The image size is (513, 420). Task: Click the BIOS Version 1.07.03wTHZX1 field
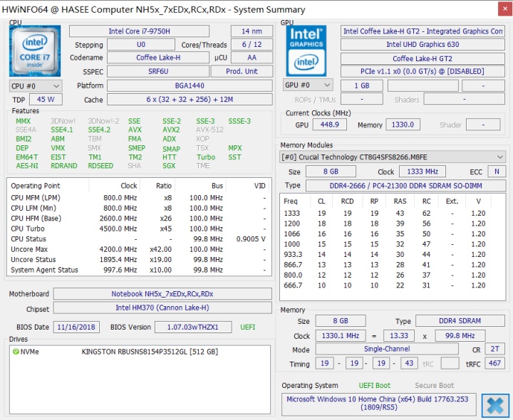pyautogui.click(x=193, y=327)
